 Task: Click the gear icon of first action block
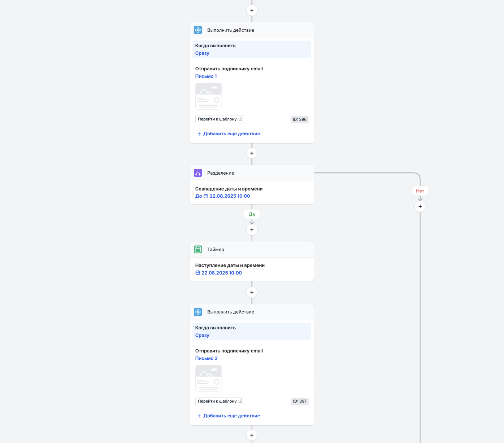[x=198, y=30]
